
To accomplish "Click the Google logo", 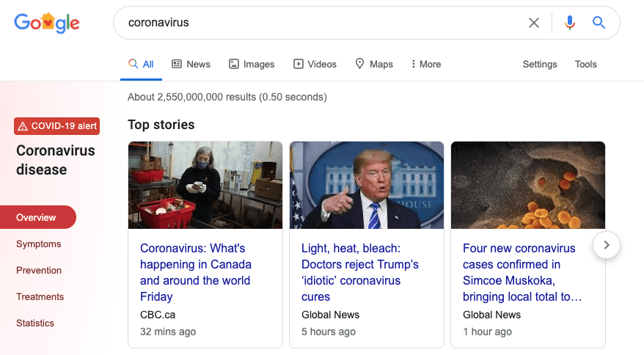I will click(x=47, y=23).
